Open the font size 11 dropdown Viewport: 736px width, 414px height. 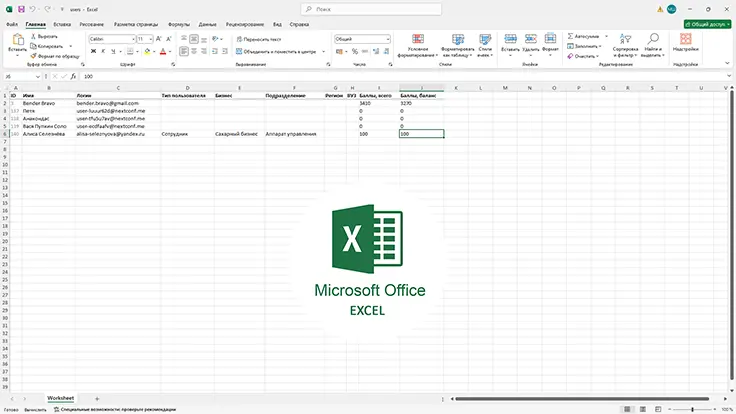(x=150, y=39)
